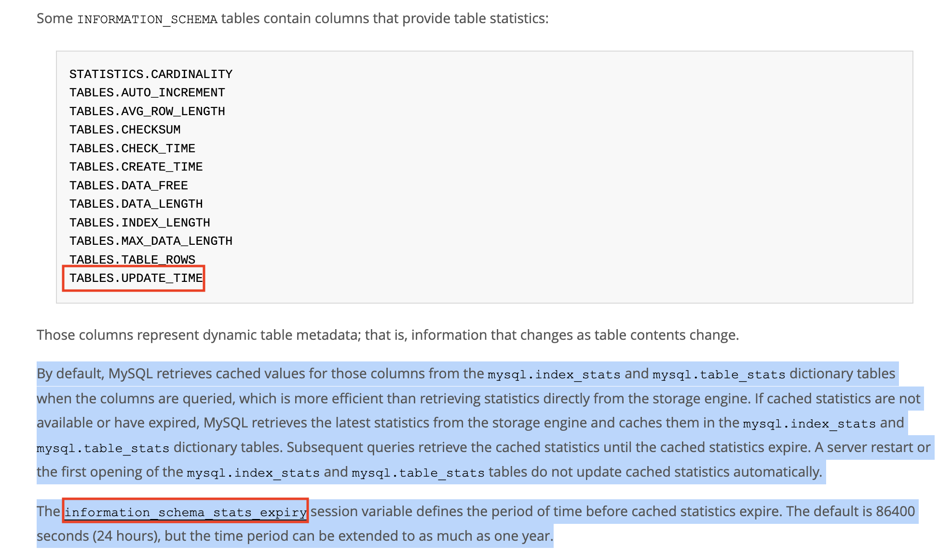Screen dimensions: 952x560
Task: Click TABLES.DATA_LENGTH line
Action: [136, 204]
